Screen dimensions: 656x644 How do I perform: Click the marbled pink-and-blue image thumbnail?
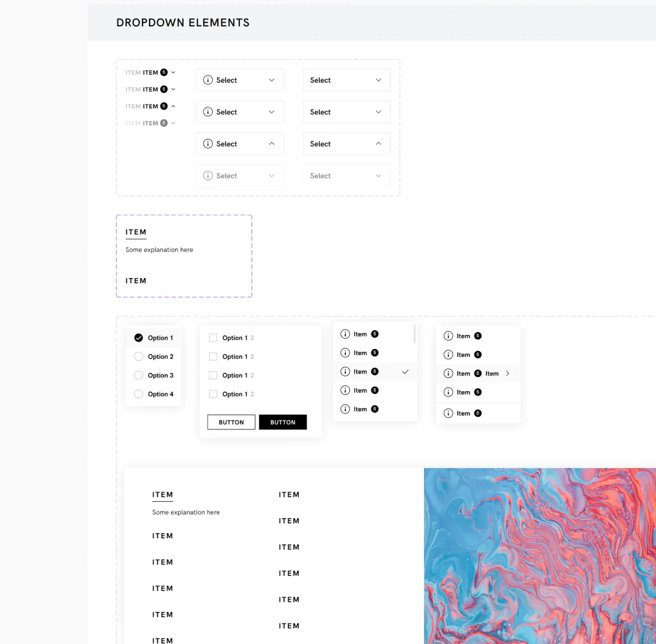point(539,556)
